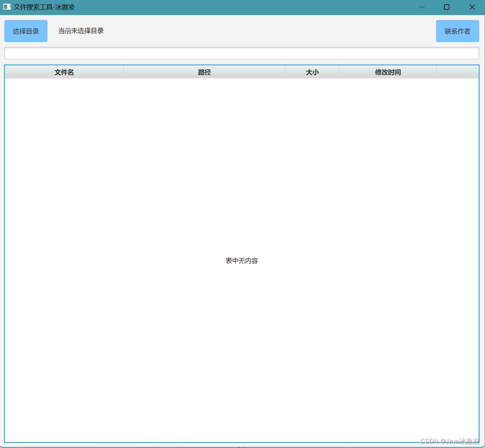The height and width of the screenshot is (448, 485).
Task: Click the app icon in title bar
Action: pyautogui.click(x=7, y=7)
